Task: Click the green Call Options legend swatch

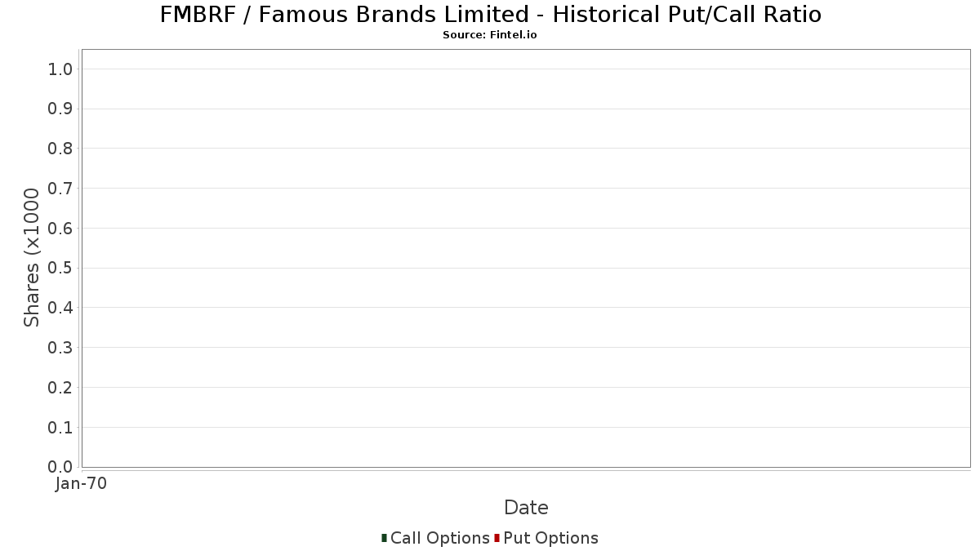Action: click(384, 538)
